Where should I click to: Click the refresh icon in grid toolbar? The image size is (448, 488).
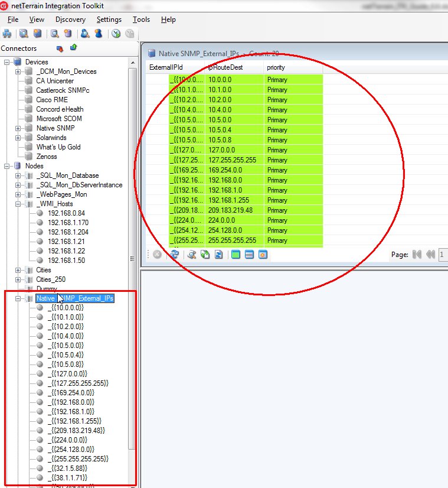pos(174,255)
